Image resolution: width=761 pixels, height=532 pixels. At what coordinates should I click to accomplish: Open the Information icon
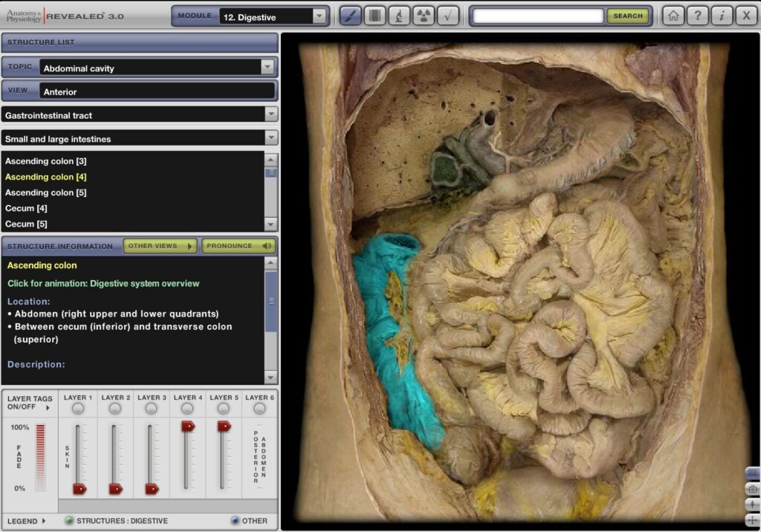[x=722, y=16]
